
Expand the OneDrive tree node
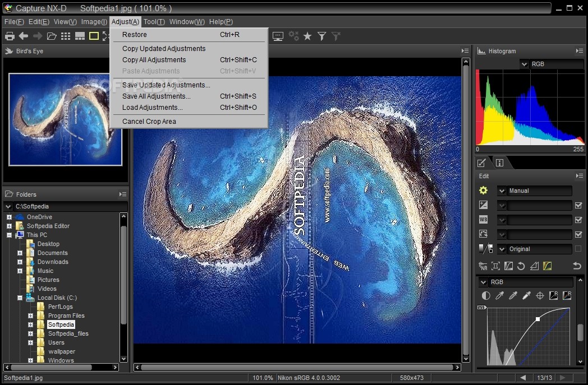coord(9,217)
